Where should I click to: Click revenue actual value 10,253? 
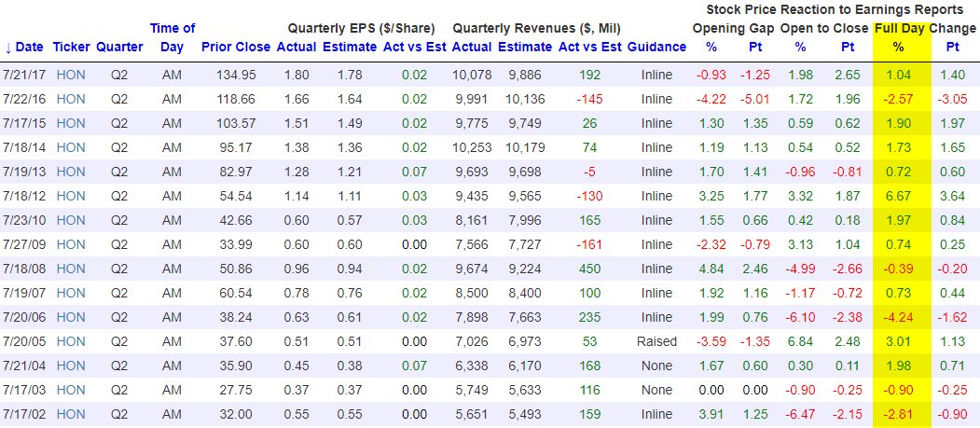click(x=471, y=147)
